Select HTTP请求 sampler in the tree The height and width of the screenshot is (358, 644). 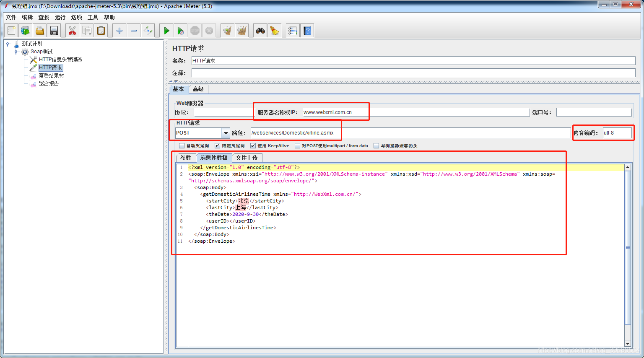(x=51, y=67)
